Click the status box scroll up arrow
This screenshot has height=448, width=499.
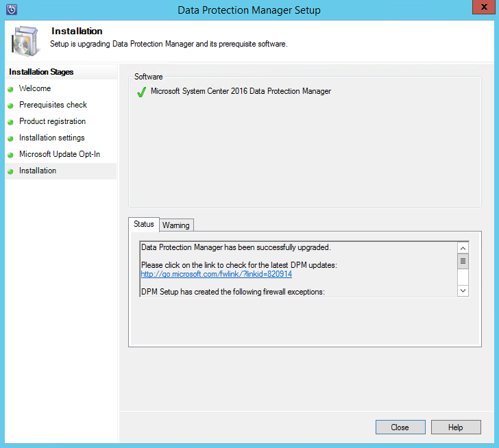pos(463,249)
